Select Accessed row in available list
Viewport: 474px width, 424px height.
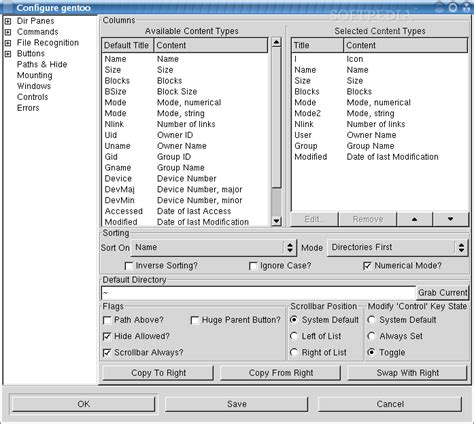(x=185, y=211)
